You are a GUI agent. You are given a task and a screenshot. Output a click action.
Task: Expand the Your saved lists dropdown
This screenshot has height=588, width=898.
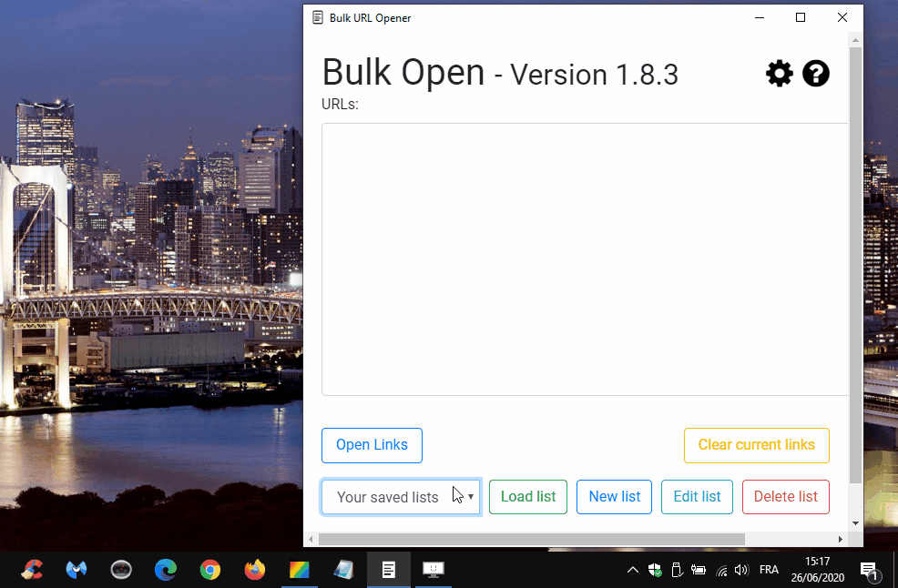[x=401, y=497]
